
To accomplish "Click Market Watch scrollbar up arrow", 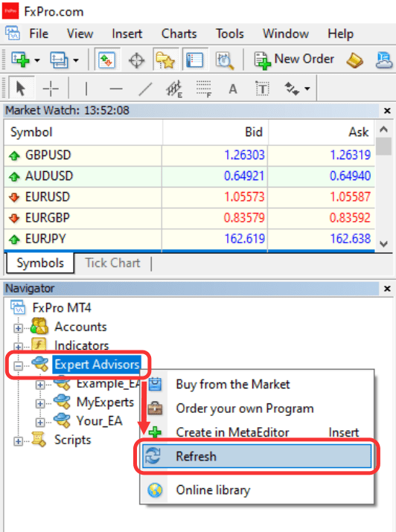I will (x=384, y=129).
